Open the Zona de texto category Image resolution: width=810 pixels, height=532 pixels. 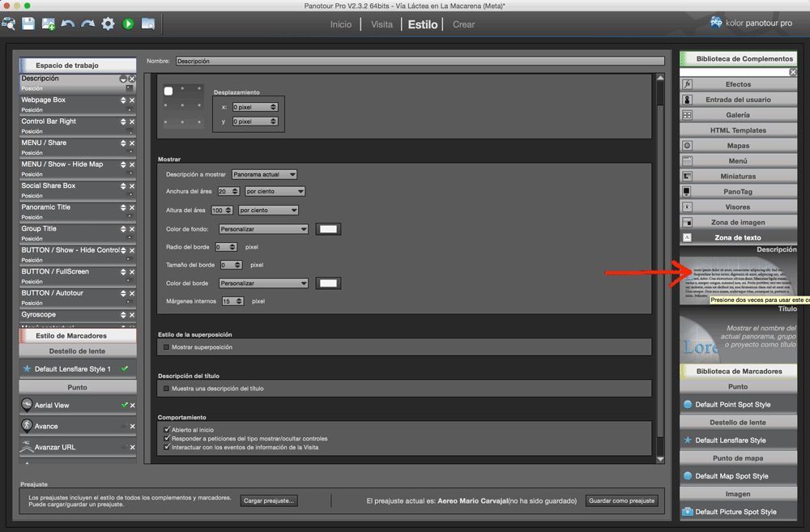[x=738, y=237]
